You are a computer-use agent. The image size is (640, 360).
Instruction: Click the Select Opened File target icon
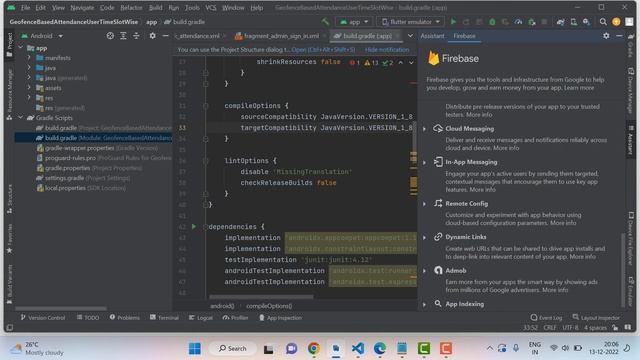click(110, 36)
